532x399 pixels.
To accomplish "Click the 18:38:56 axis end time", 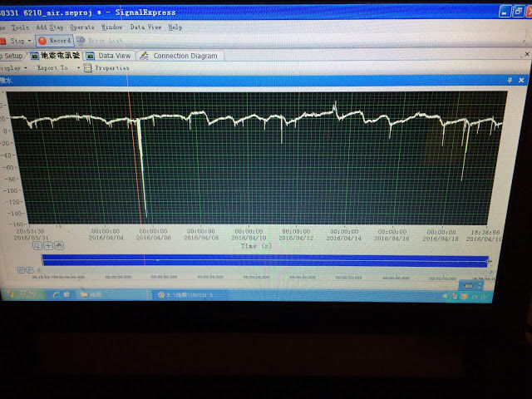I will 485,233.
